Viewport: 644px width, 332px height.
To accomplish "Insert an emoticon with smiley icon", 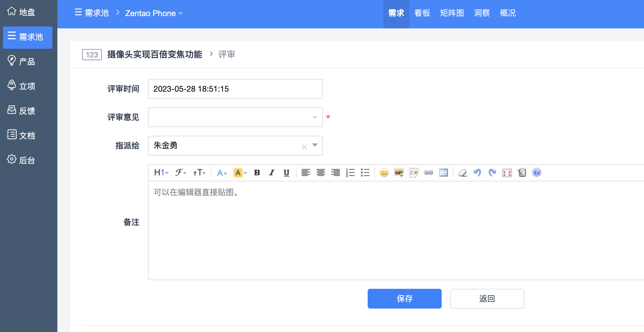I will [384, 172].
